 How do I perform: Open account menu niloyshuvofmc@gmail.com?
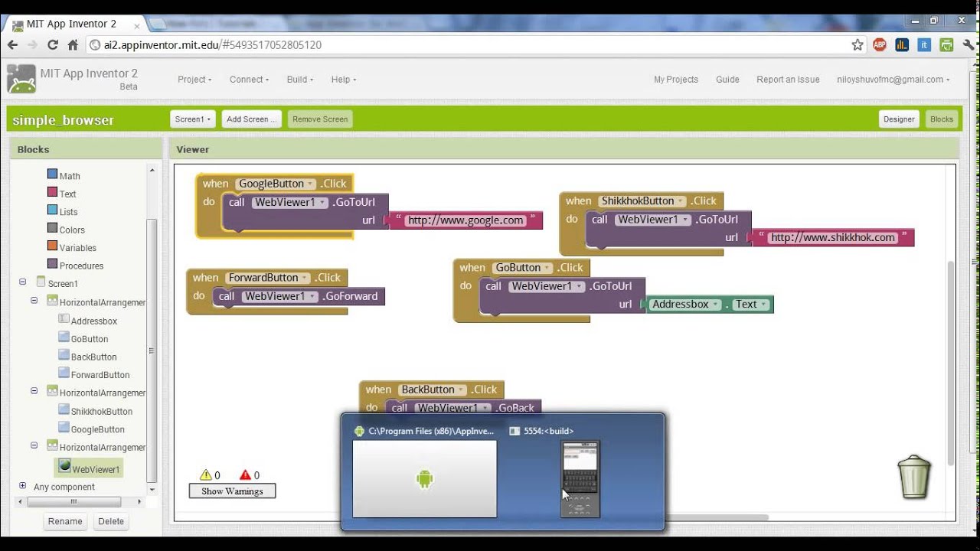pos(893,80)
